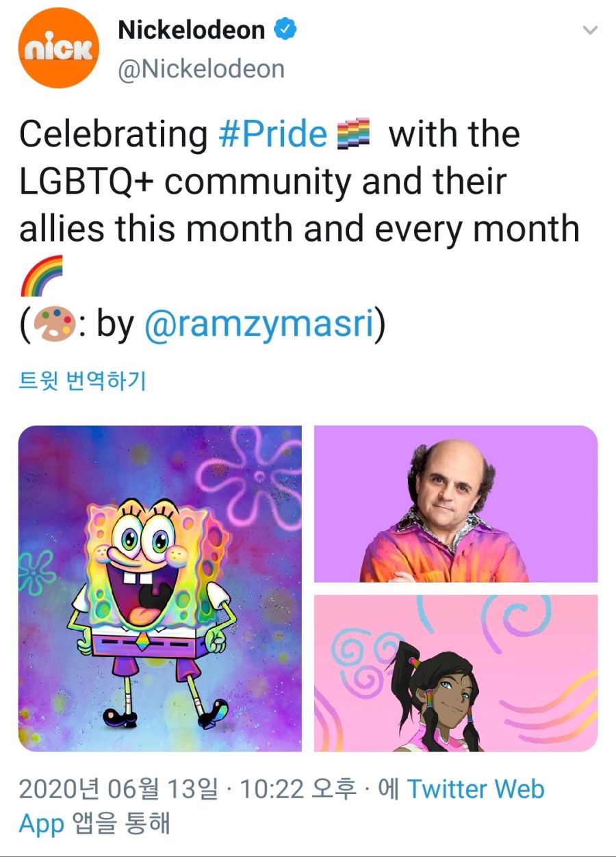This screenshot has height=857, width=616.
Task: Open the Korra illustration image
Action: [x=456, y=673]
